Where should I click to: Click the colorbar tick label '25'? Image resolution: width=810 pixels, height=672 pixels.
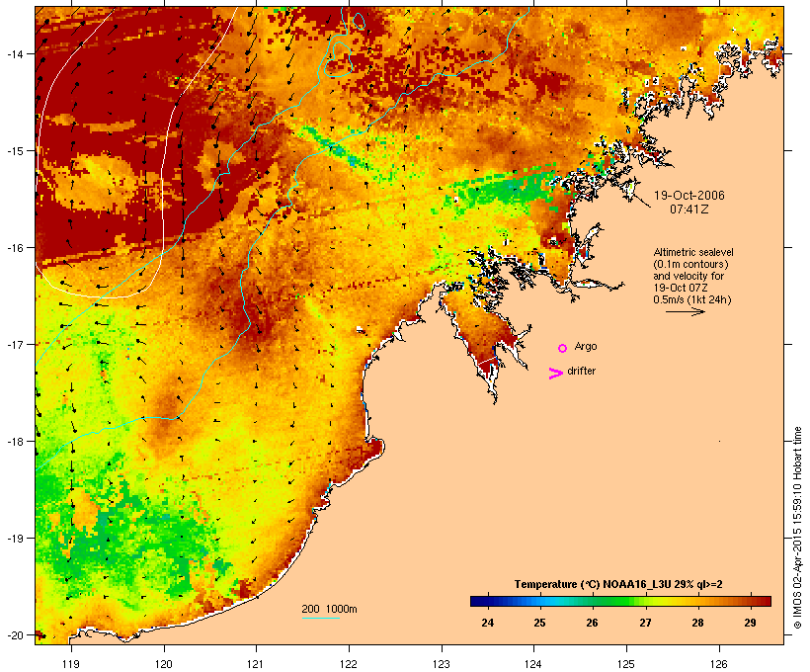(539, 623)
